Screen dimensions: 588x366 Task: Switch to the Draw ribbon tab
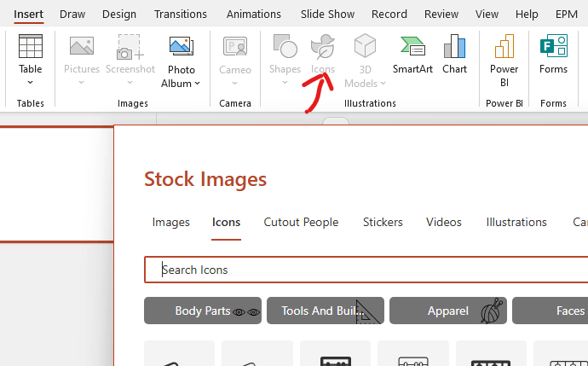point(72,15)
